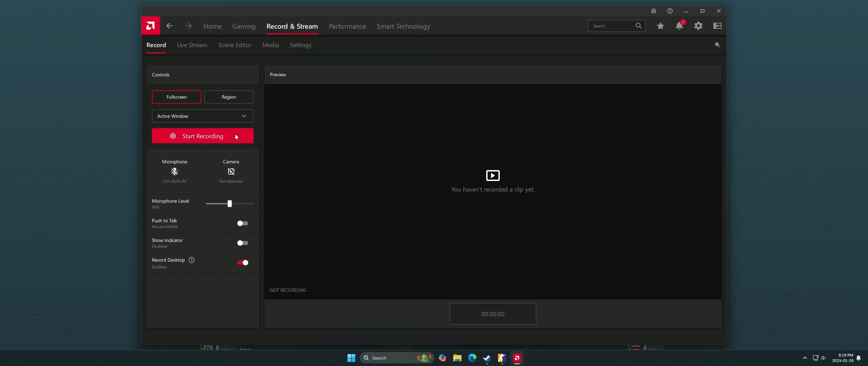Open the settings gear icon
The image size is (868, 366).
click(x=698, y=26)
